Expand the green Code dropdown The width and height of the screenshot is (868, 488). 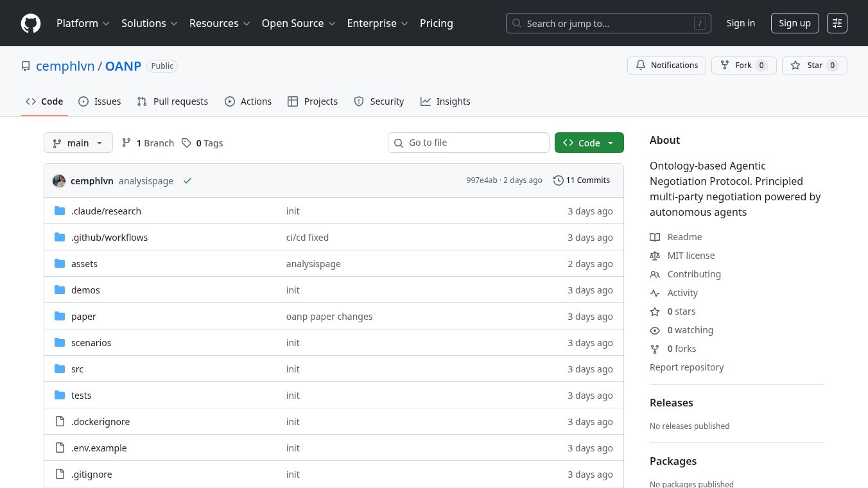pos(589,143)
